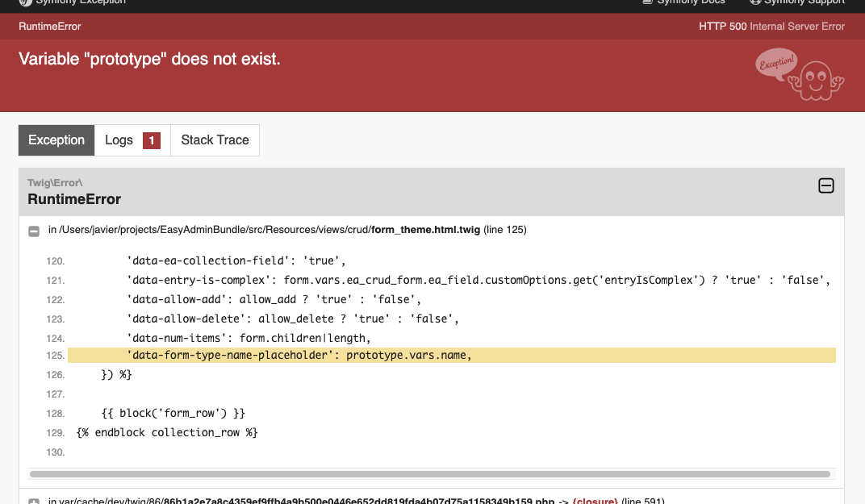Click the minus icon beside the twig file path
Image resolution: width=865 pixels, height=504 pixels.
(x=33, y=231)
